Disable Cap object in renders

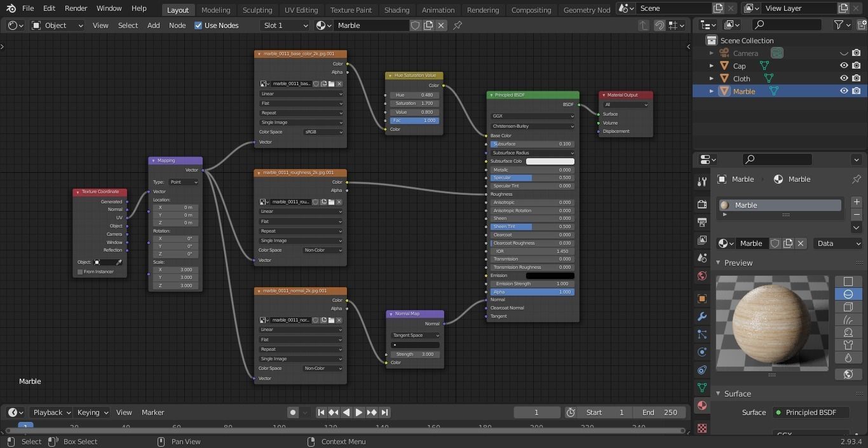click(857, 66)
